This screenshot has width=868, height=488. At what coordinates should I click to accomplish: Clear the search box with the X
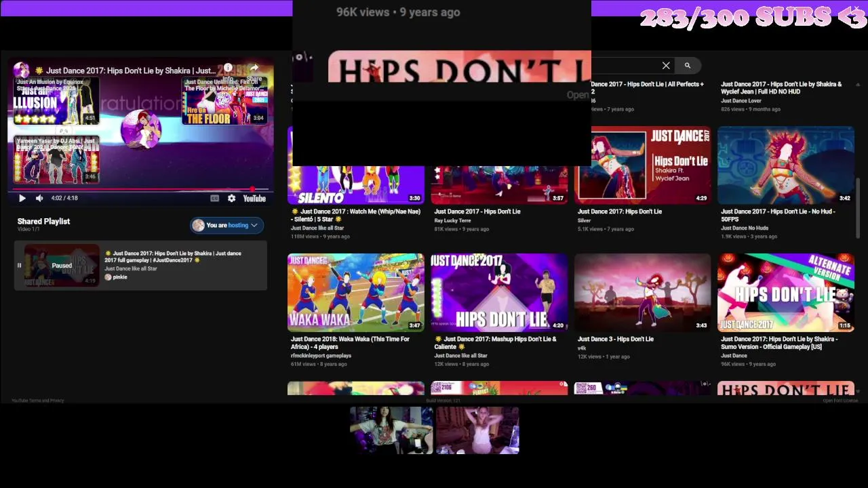pyautogui.click(x=666, y=66)
